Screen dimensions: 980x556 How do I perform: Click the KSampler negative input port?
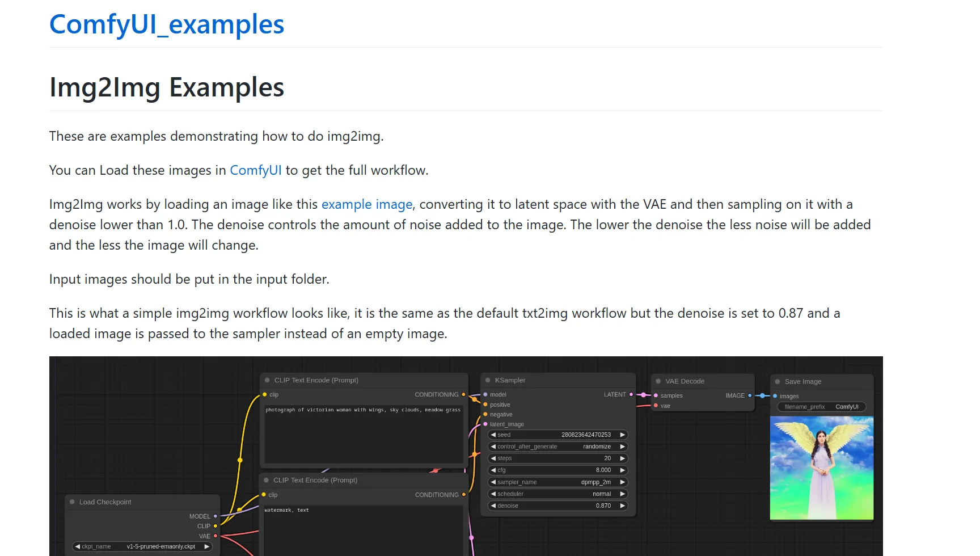coord(485,414)
